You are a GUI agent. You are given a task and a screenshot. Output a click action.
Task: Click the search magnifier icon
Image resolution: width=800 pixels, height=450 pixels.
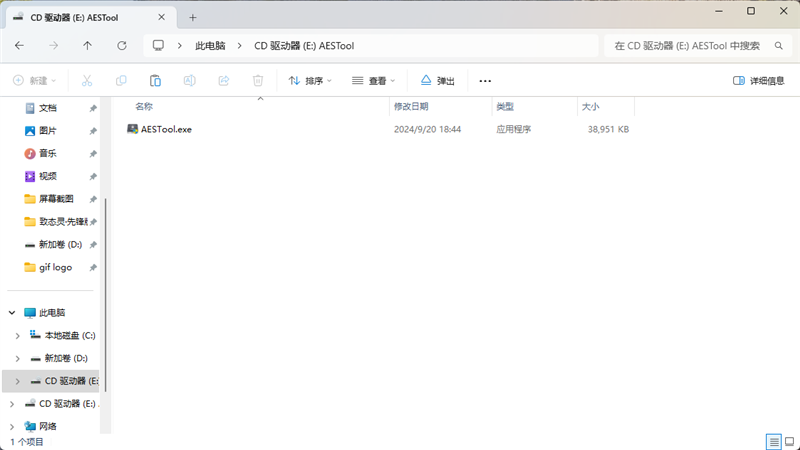[779, 46]
